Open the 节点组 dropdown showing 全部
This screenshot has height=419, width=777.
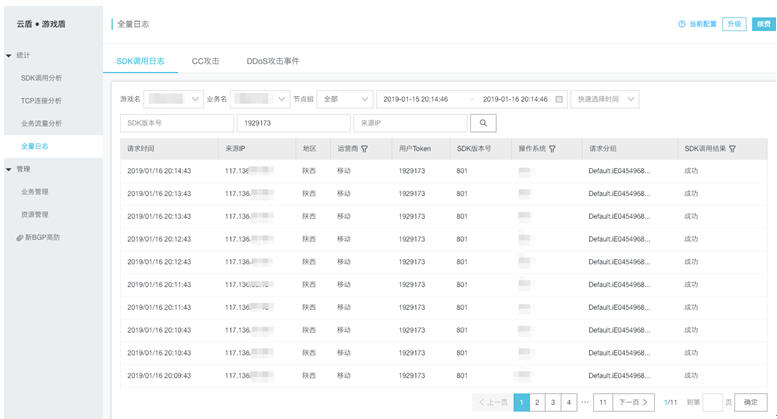[x=345, y=99]
